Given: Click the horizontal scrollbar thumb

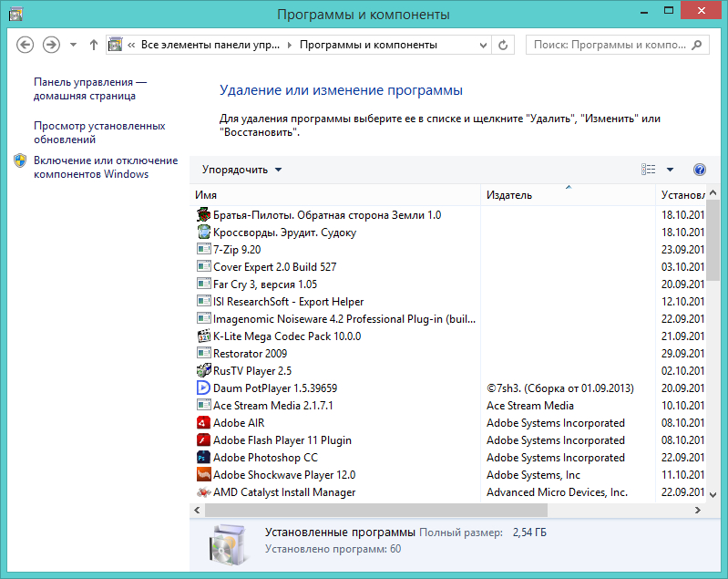Looking at the screenshot, I should (x=376, y=511).
